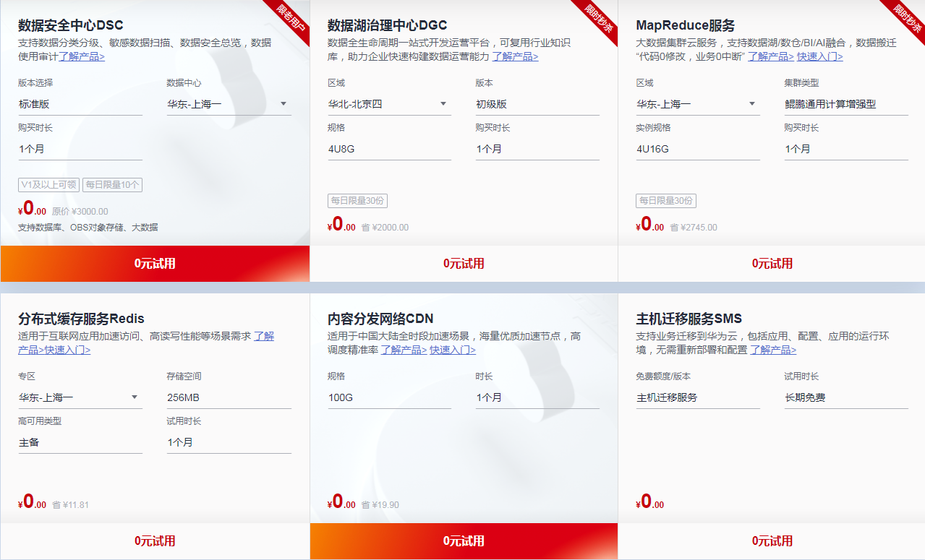The width and height of the screenshot is (925, 560).
Task: Click 时长 1个月 field in CDN card
Action: tap(537, 397)
